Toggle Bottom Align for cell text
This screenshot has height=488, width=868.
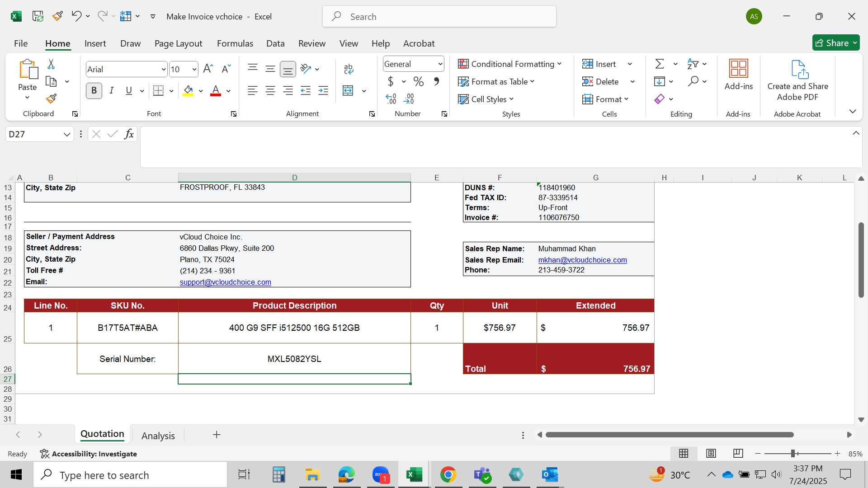pyautogui.click(x=288, y=69)
